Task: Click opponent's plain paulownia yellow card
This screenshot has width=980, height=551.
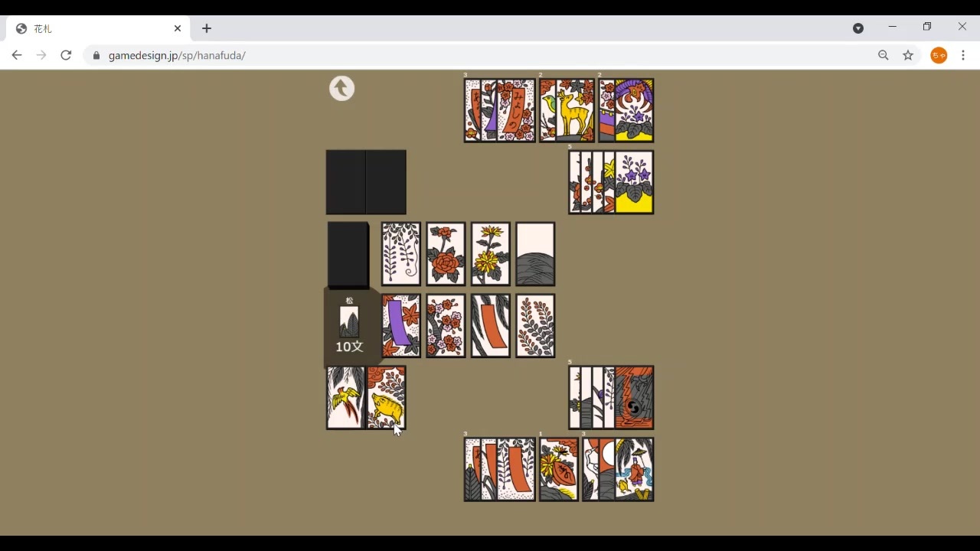Action: click(x=634, y=182)
